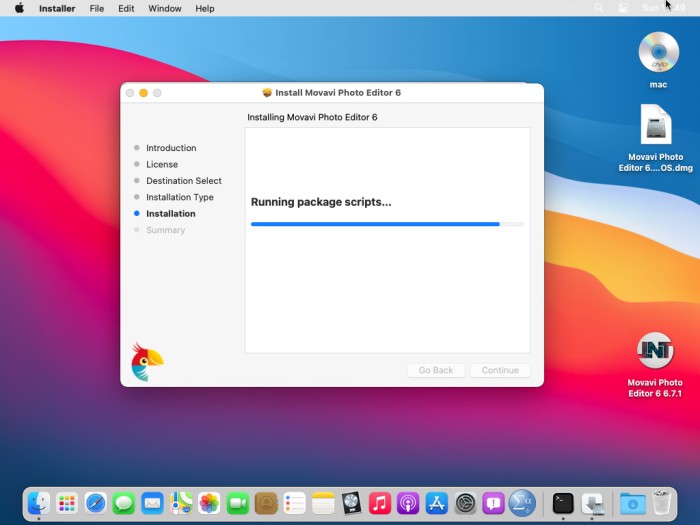This screenshot has width=700, height=525.
Task: Open the Installer File menu
Action: point(96,8)
